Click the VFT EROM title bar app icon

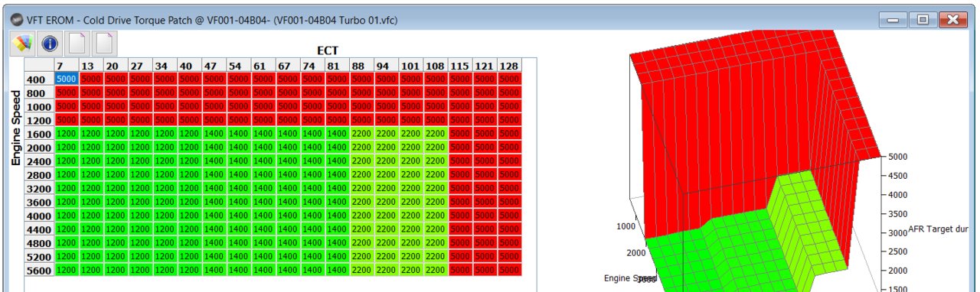tap(15, 18)
